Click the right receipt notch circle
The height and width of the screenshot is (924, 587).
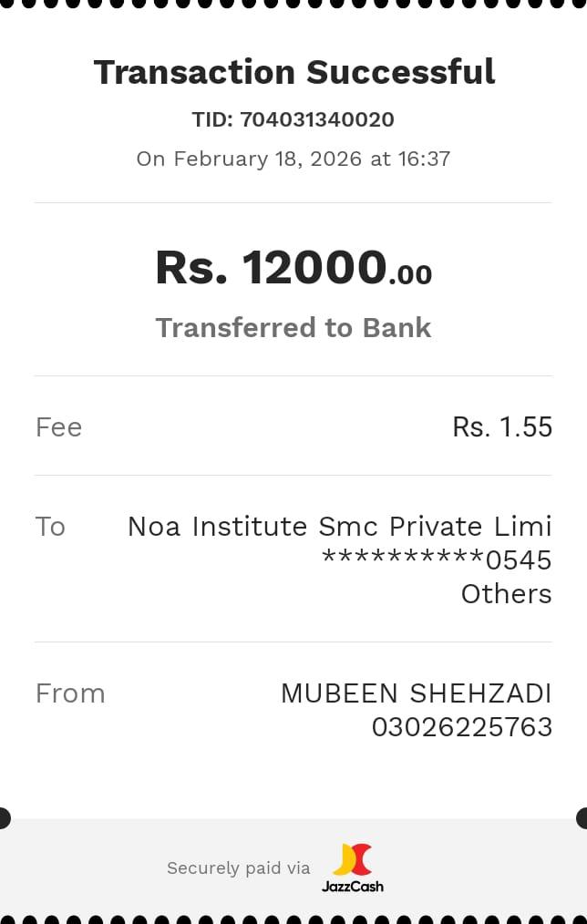click(583, 818)
